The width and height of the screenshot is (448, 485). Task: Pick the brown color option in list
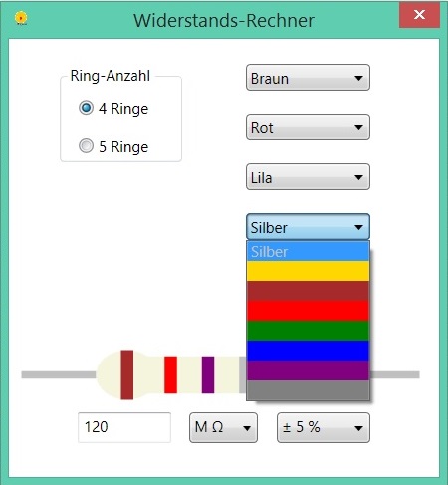[308, 291]
